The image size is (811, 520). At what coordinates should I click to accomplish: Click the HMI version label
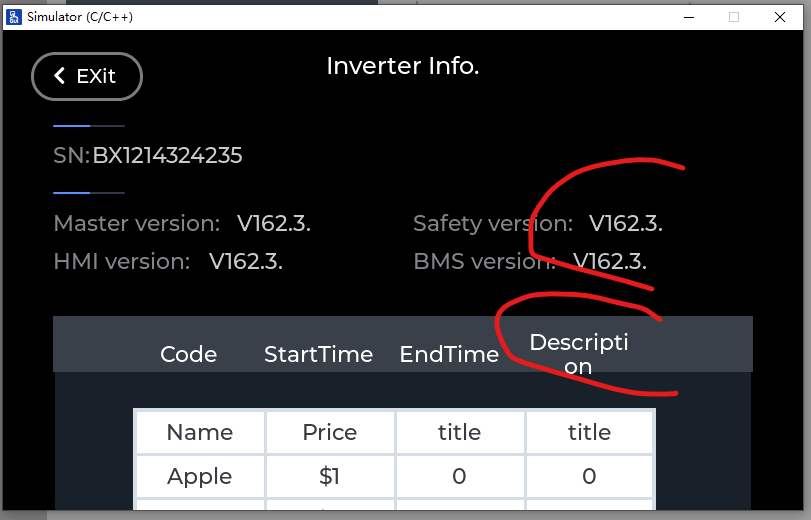[122, 261]
